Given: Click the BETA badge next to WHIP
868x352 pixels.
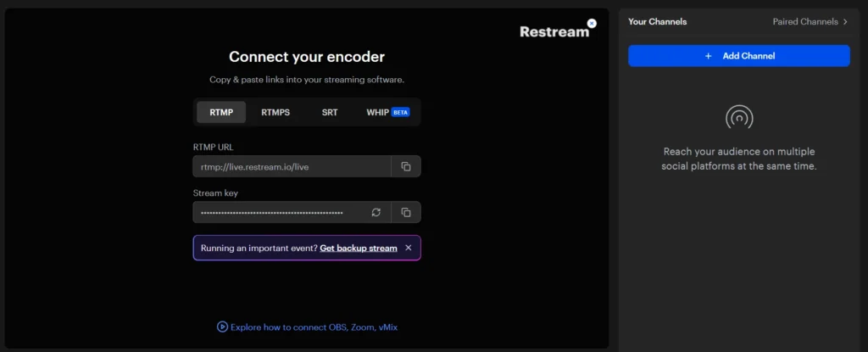Looking at the screenshot, I should click(x=400, y=112).
